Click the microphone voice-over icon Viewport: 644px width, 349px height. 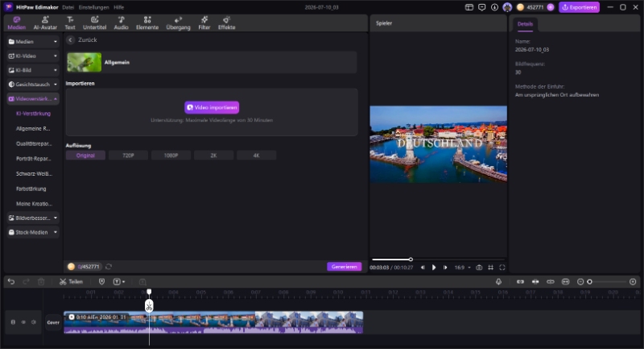tap(498, 281)
